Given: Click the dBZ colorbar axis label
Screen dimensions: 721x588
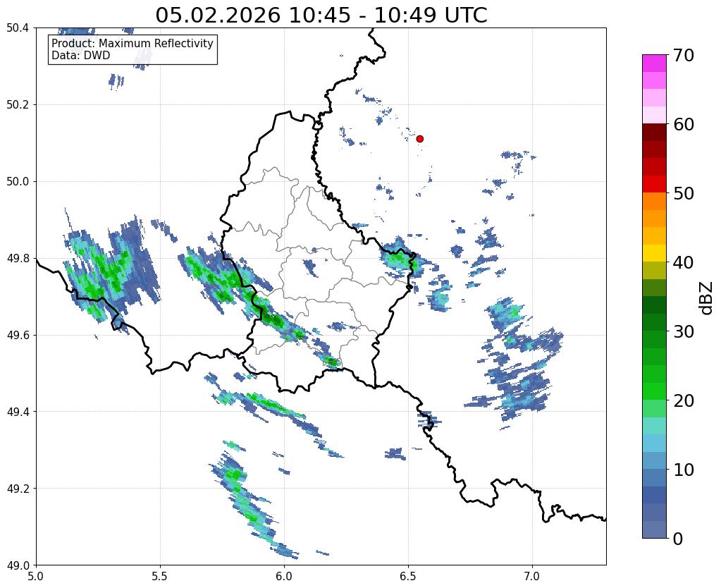Looking at the screenshot, I should point(707,298).
